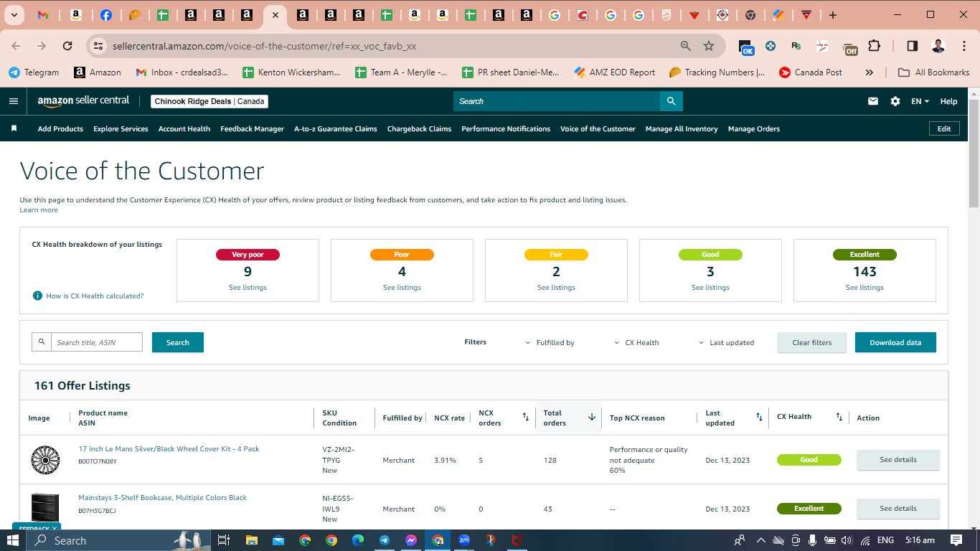Viewport: 980px width, 551px height.
Task: Open See listings under Excellent
Action: pyautogui.click(x=864, y=288)
